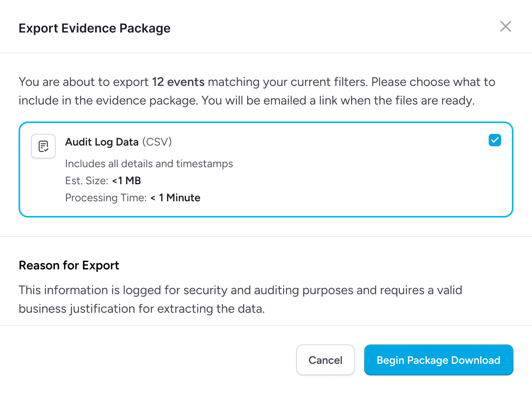Click the "matching your current filters" sentence

coord(288,82)
